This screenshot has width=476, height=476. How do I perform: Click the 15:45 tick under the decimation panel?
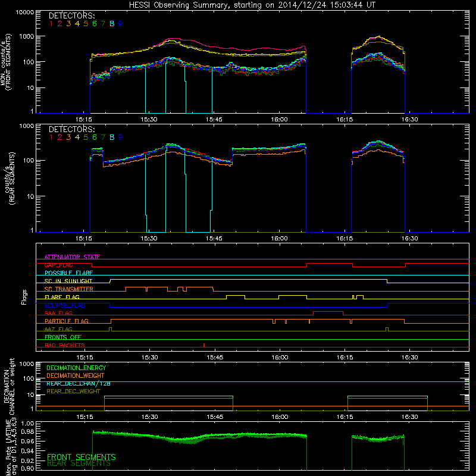click(215, 417)
